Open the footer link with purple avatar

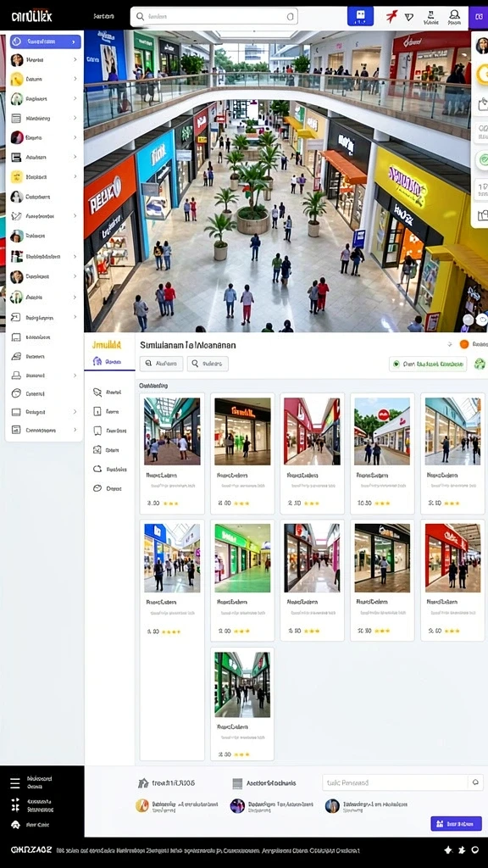point(272,806)
